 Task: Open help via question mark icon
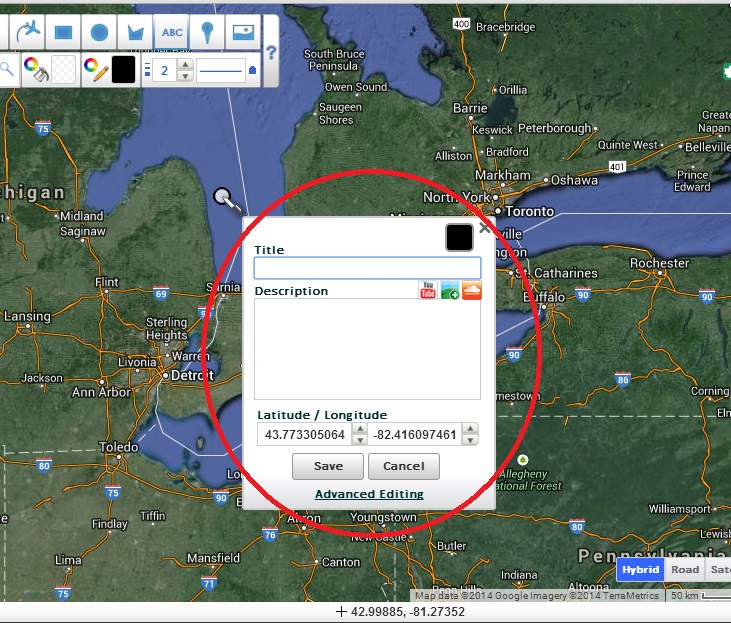270,52
